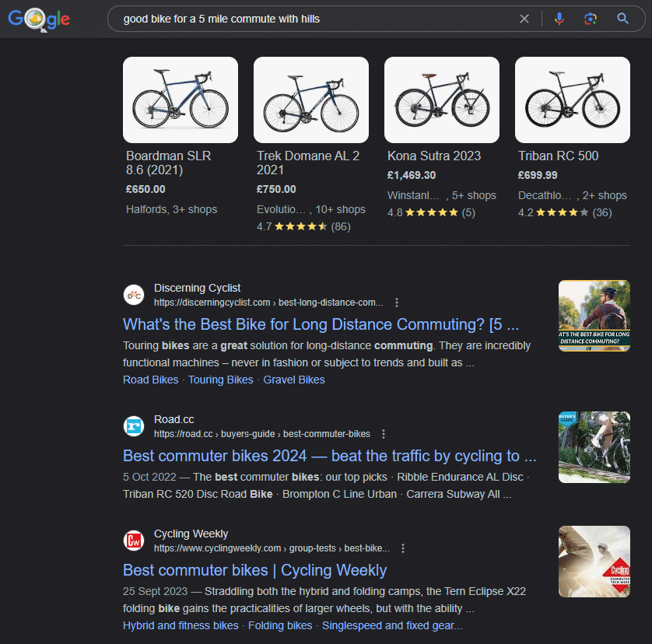The height and width of the screenshot is (644, 652).
Task: Click the Cycling Weekly site favicon
Action: (134, 541)
